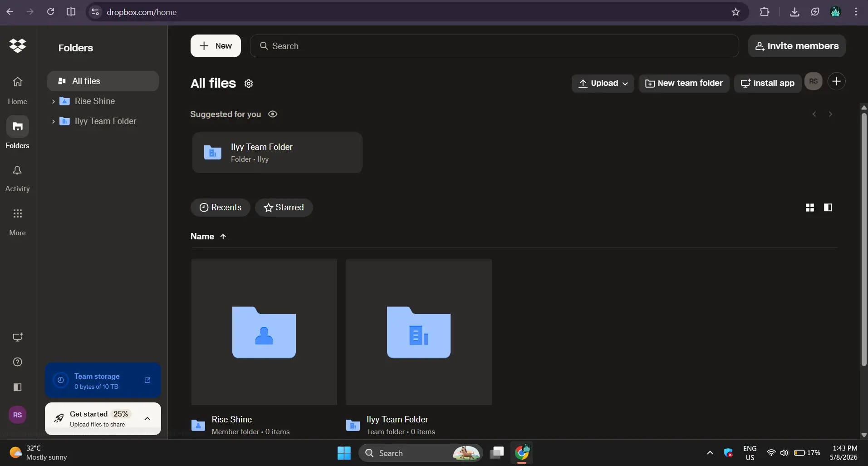The height and width of the screenshot is (466, 868).
Task: Open Team storage external link icon
Action: point(147,380)
